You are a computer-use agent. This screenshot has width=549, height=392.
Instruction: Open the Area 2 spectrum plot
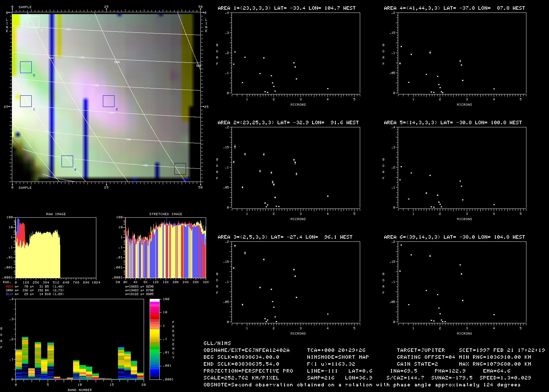click(296, 168)
